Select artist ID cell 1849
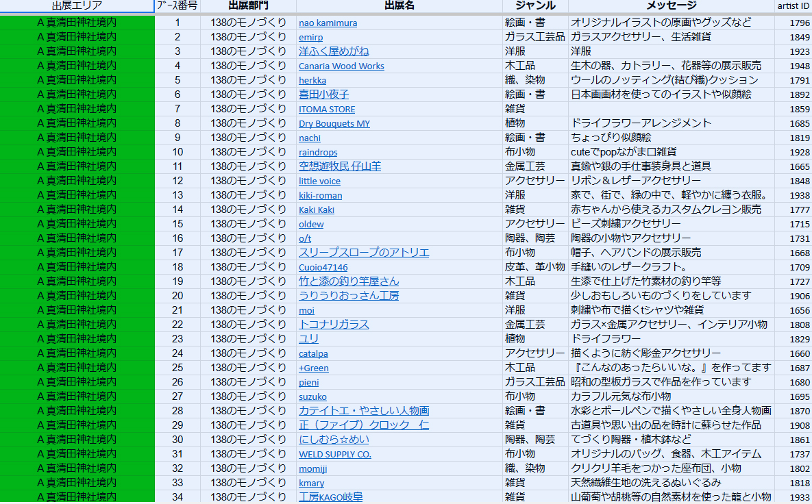This screenshot has height=504, width=812. pos(793,37)
